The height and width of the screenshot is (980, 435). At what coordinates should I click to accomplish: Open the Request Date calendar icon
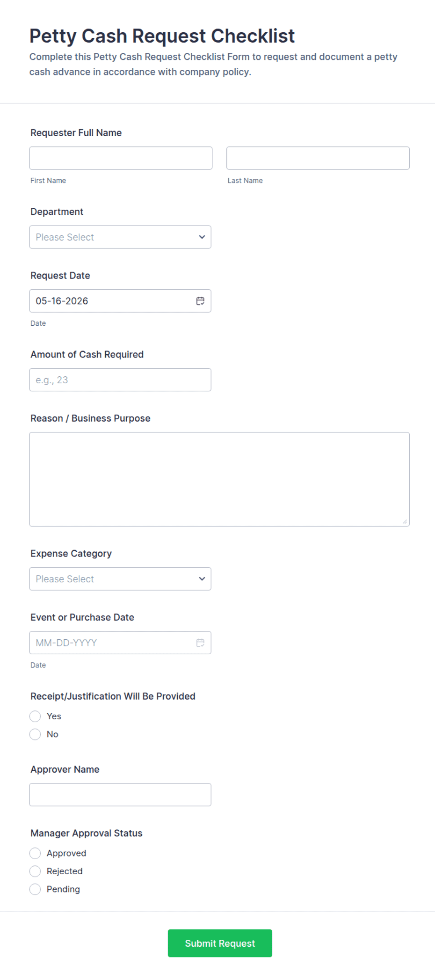point(200,301)
